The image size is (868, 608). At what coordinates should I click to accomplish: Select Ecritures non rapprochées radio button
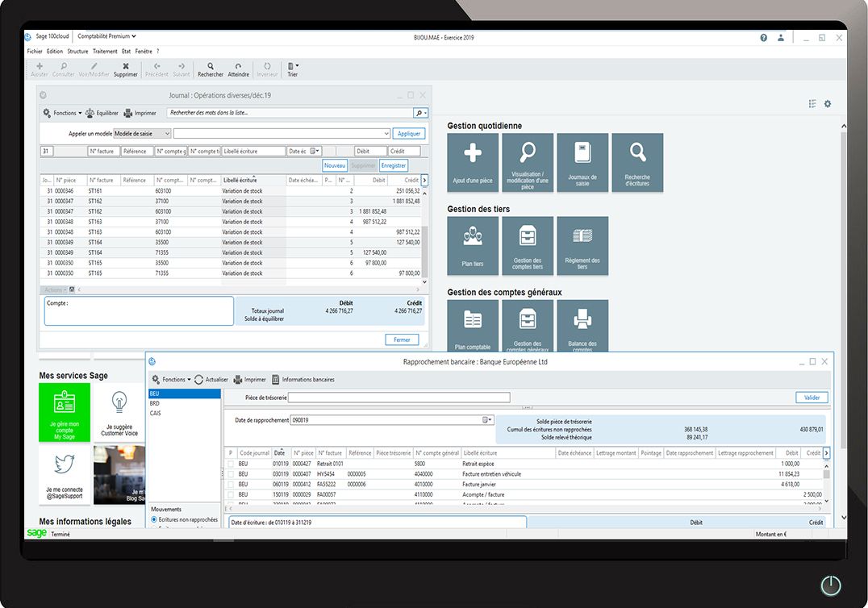(x=153, y=520)
